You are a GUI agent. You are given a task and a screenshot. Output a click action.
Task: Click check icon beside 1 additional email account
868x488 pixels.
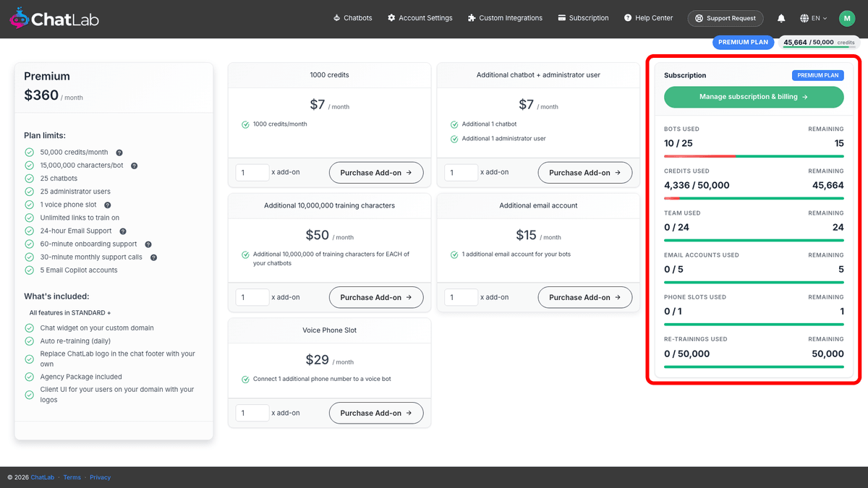(x=454, y=254)
